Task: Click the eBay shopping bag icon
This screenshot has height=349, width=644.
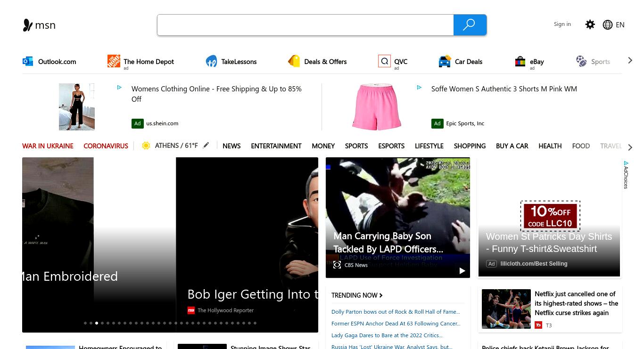Action: [x=520, y=61]
